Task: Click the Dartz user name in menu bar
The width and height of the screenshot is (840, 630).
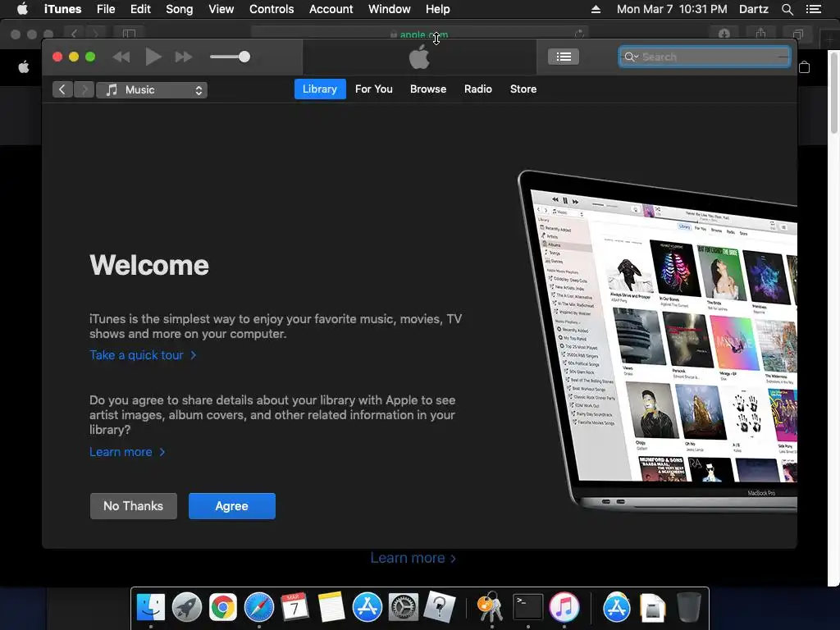Action: [x=754, y=9]
